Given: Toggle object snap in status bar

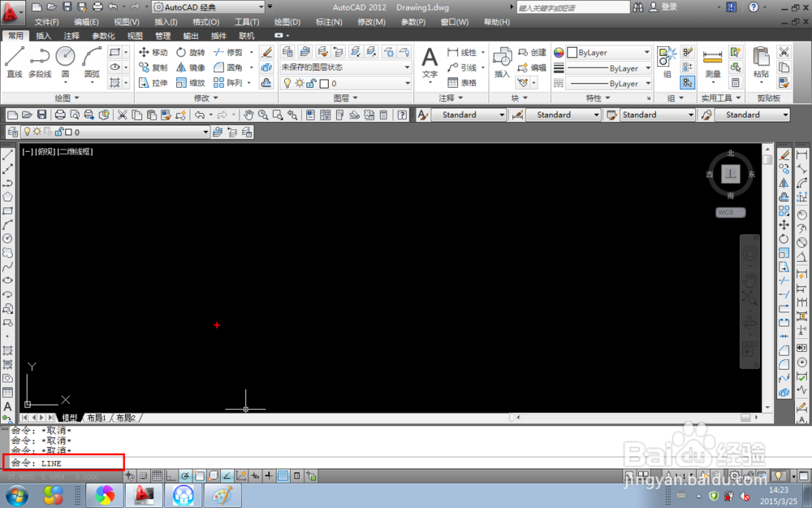Looking at the screenshot, I should (x=200, y=475).
